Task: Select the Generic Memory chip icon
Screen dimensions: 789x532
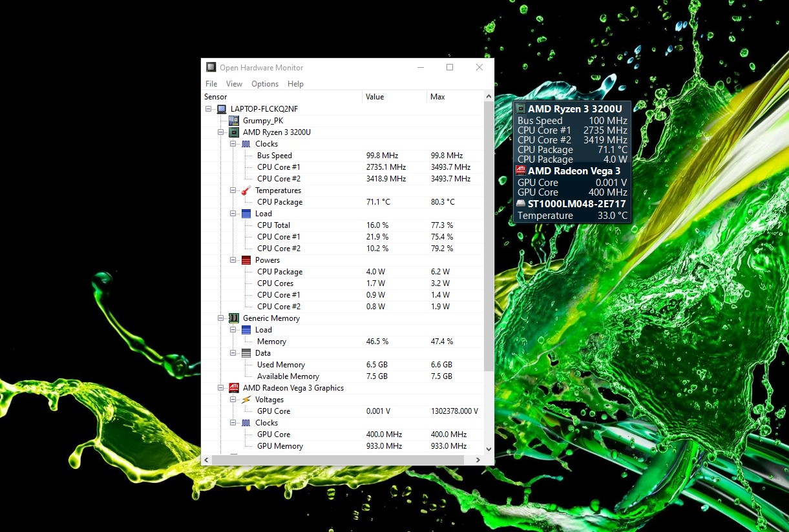Action: pyautogui.click(x=233, y=318)
